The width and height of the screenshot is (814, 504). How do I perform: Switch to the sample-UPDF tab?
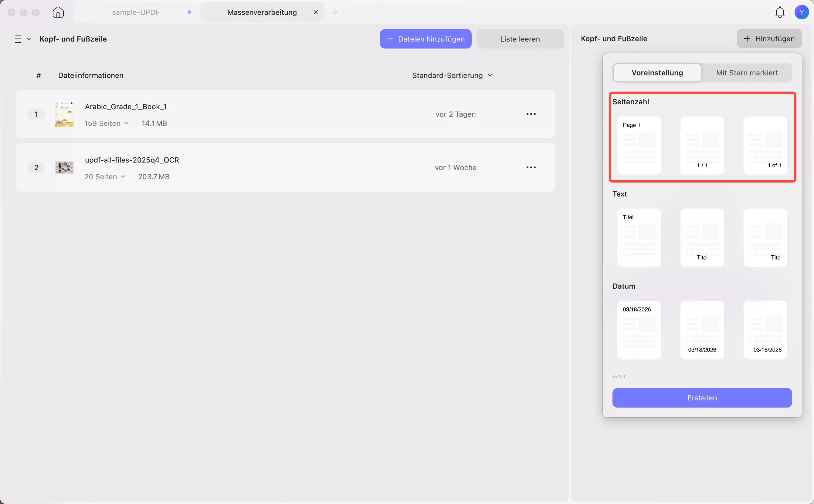click(136, 12)
